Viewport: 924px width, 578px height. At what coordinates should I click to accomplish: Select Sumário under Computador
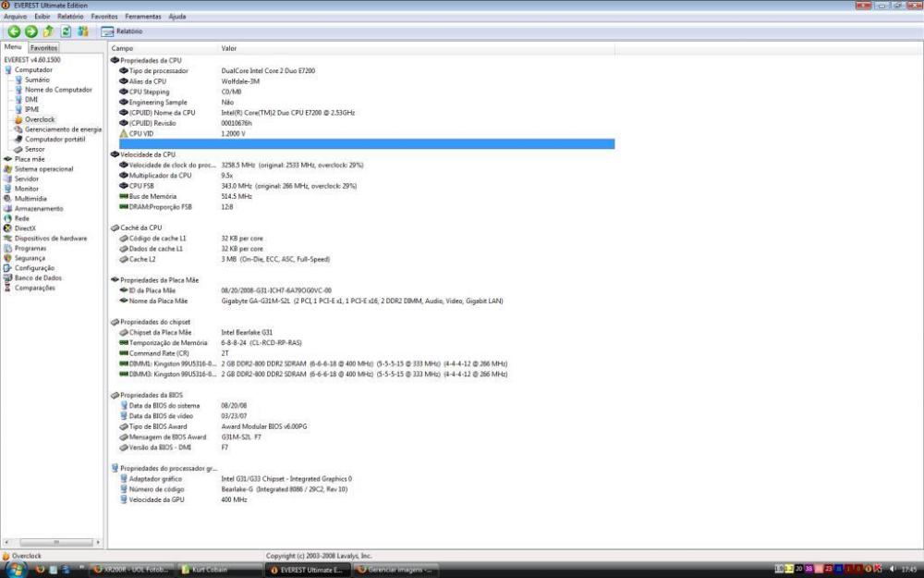click(37, 80)
